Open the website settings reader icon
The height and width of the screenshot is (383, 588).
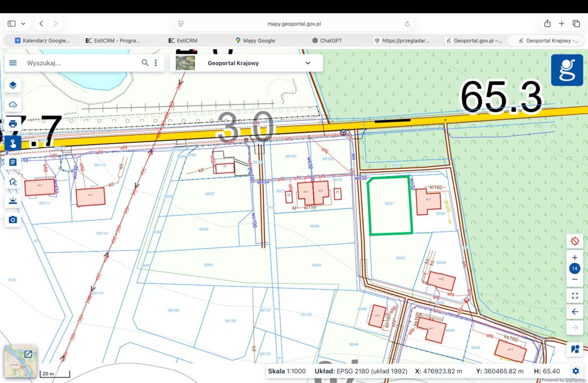[x=181, y=24]
